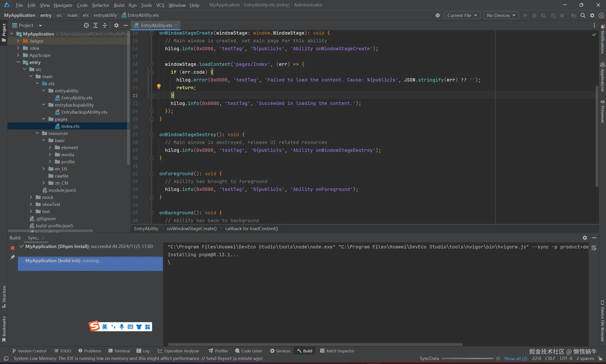Expand the AppScope folder

pos(18,55)
